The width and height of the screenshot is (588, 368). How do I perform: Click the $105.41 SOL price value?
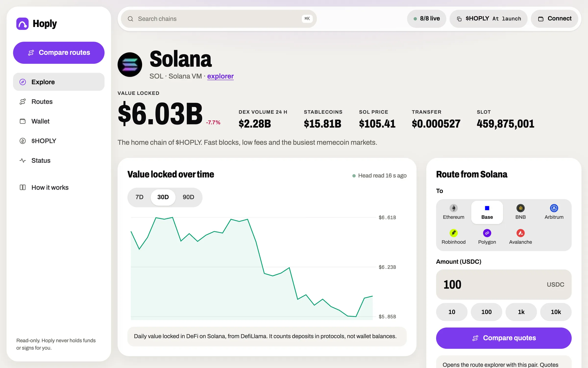coord(377,124)
